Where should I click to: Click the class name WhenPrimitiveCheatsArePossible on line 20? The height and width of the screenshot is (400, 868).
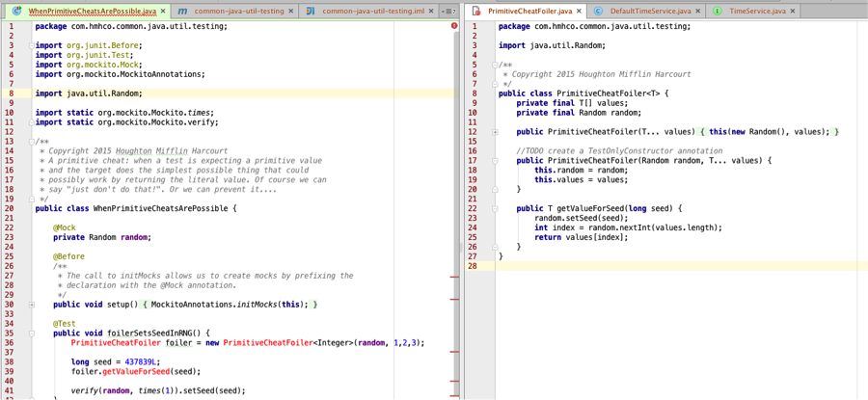point(160,208)
